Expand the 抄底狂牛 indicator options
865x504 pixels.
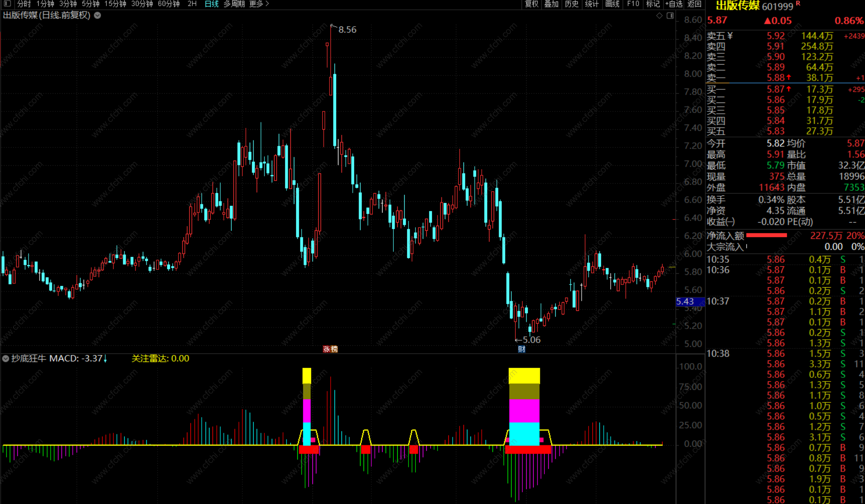[5, 358]
